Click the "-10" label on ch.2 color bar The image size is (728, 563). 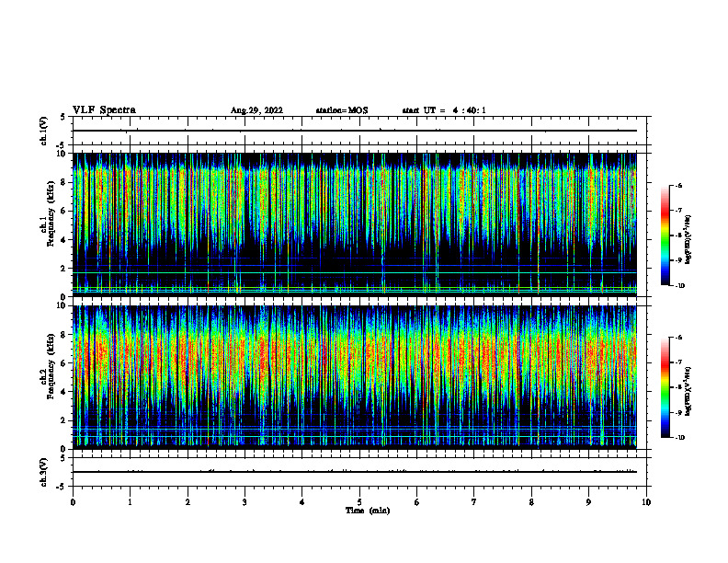(680, 437)
